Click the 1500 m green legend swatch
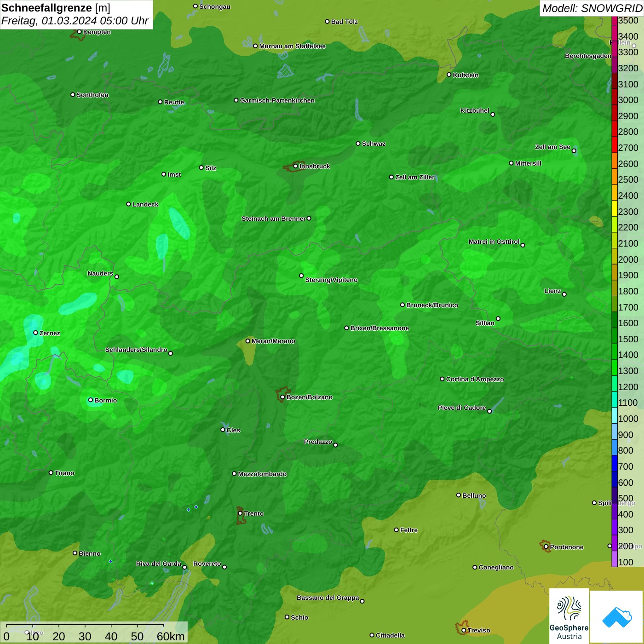 tap(615, 336)
